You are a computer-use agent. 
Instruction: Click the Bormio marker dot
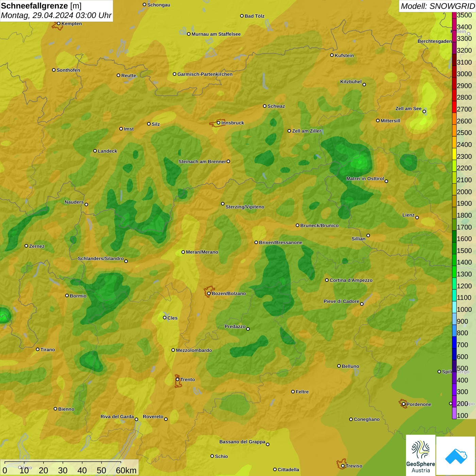click(x=67, y=295)
